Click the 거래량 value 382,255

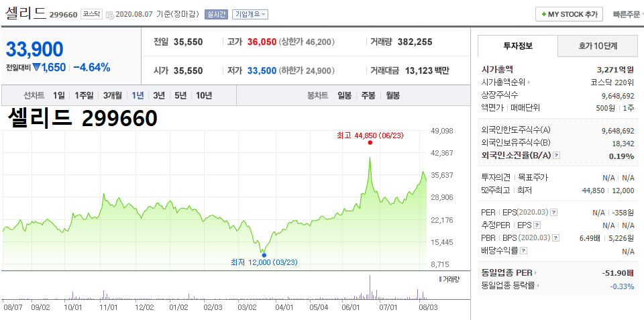pos(415,42)
